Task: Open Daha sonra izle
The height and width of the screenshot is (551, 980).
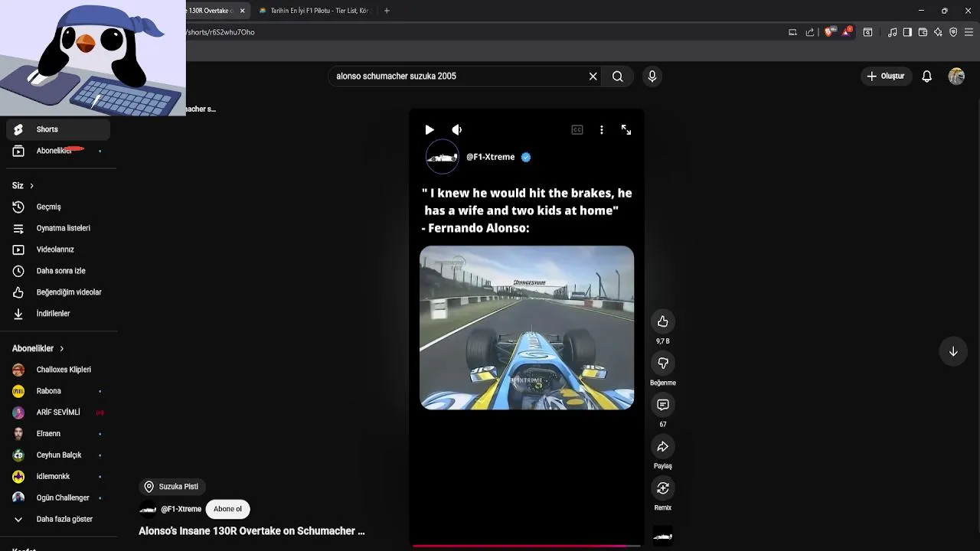Action: (x=58, y=271)
